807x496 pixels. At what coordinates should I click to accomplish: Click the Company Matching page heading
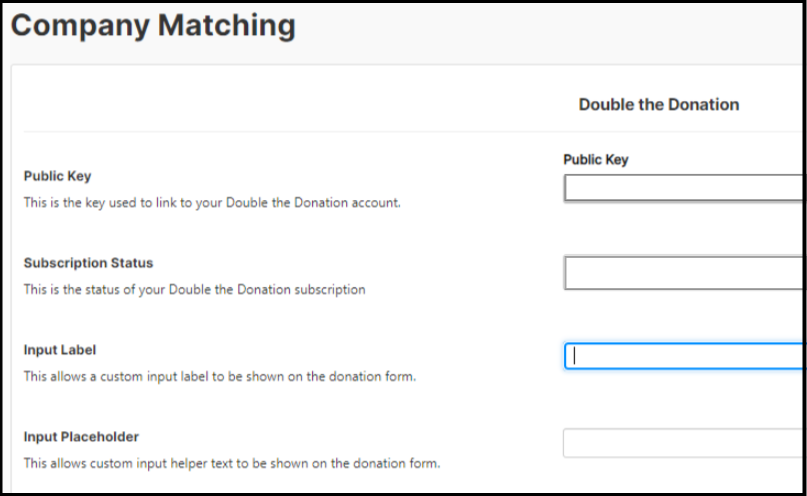[153, 26]
